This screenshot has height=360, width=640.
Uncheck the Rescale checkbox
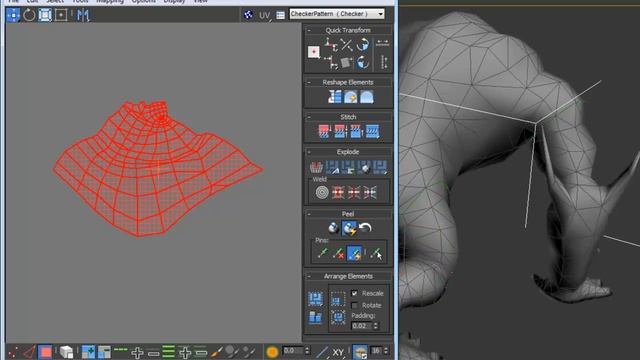click(354, 293)
